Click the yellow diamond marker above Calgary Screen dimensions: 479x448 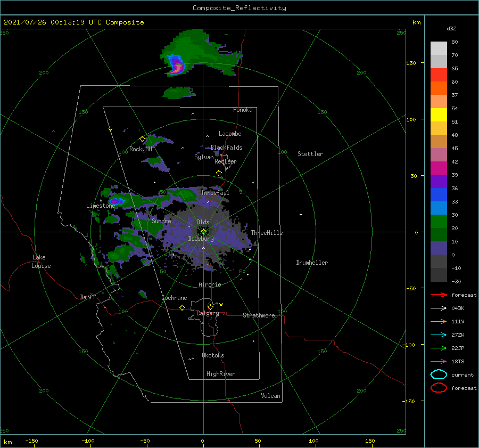click(210, 307)
